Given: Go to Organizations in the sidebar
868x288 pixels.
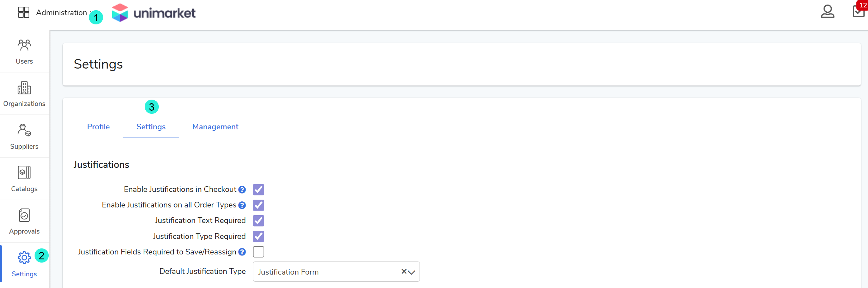Looking at the screenshot, I should 24,88.
